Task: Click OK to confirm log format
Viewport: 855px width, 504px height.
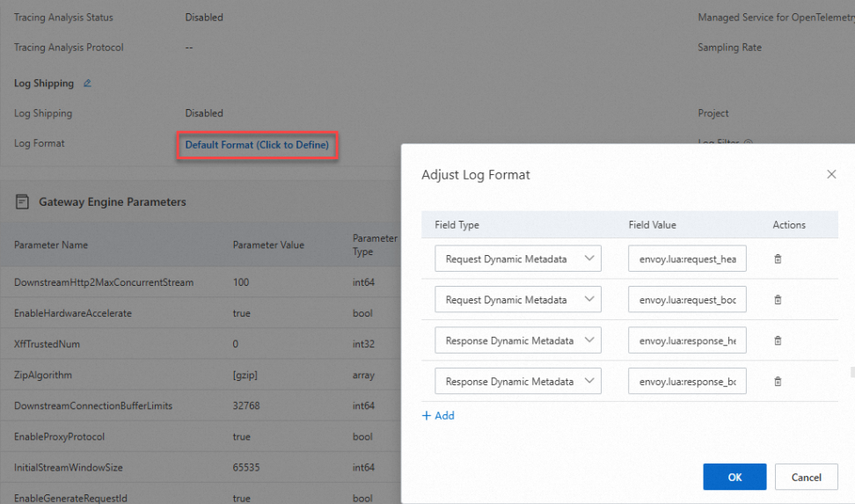Action: coord(734,477)
